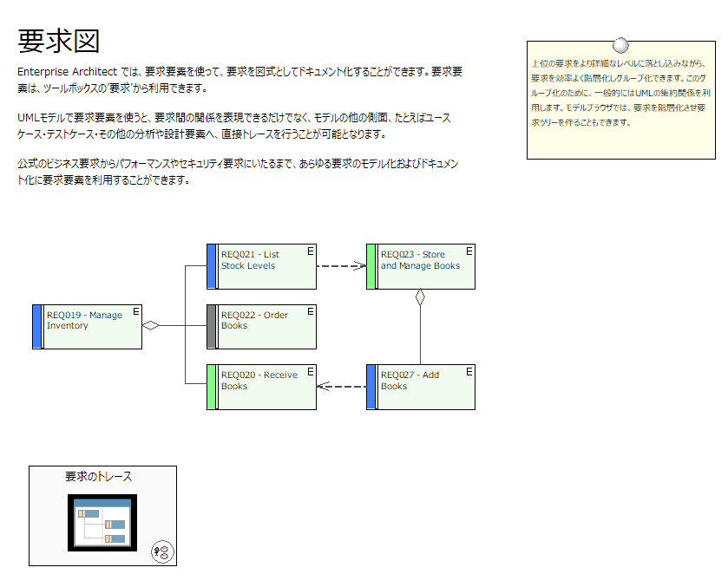Screen dimensions: 728x587
Task: Click the gray status bar on REQ022
Action: pyautogui.click(x=211, y=326)
